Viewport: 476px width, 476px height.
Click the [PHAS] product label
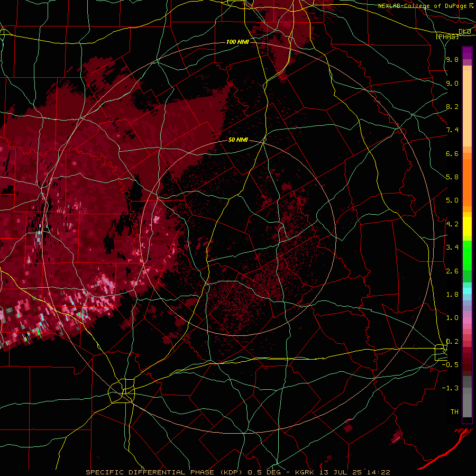[x=447, y=36]
